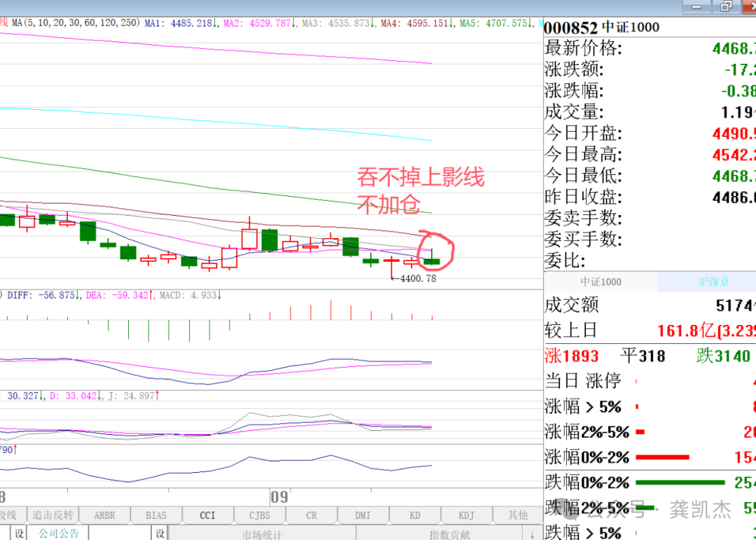756x540 pixels.
Task: Open the 其他 indicators tab
Action: [518, 515]
